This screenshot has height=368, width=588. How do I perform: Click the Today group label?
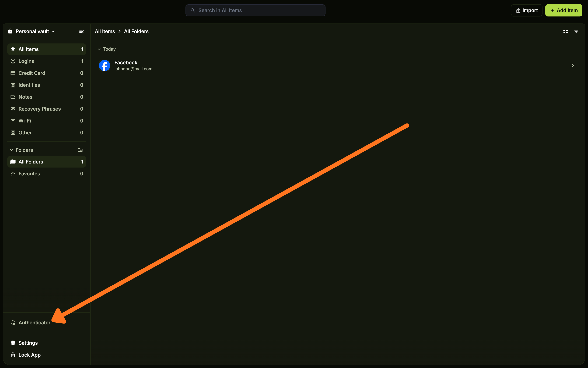click(x=109, y=49)
